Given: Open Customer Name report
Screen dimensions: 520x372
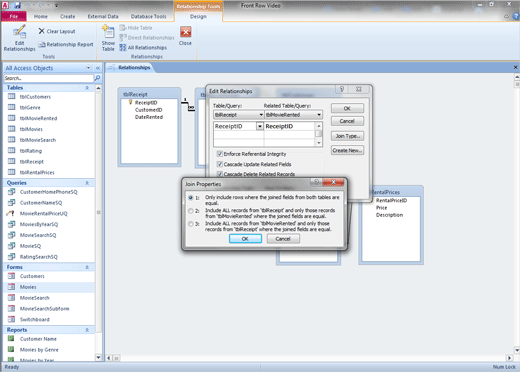Looking at the screenshot, I should click(x=38, y=339).
